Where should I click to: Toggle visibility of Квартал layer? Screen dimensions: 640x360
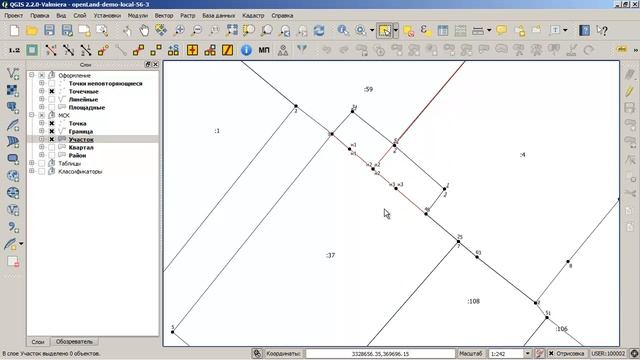(52, 147)
